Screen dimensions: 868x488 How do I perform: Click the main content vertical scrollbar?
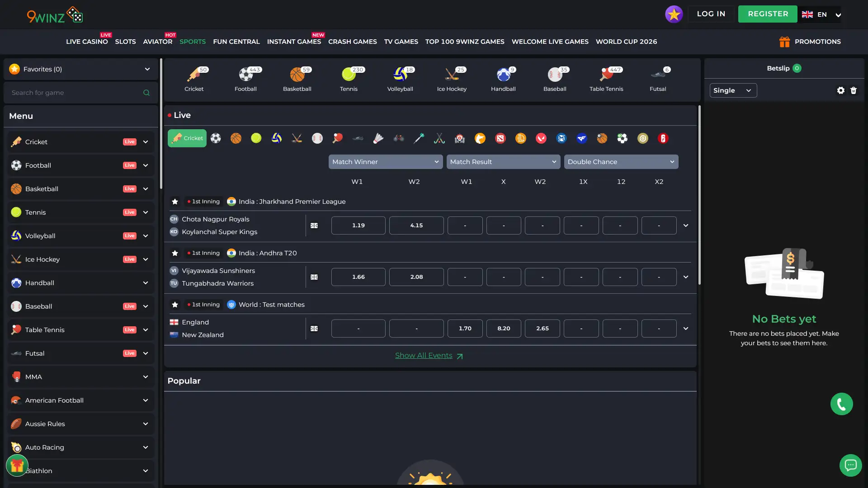(699, 195)
